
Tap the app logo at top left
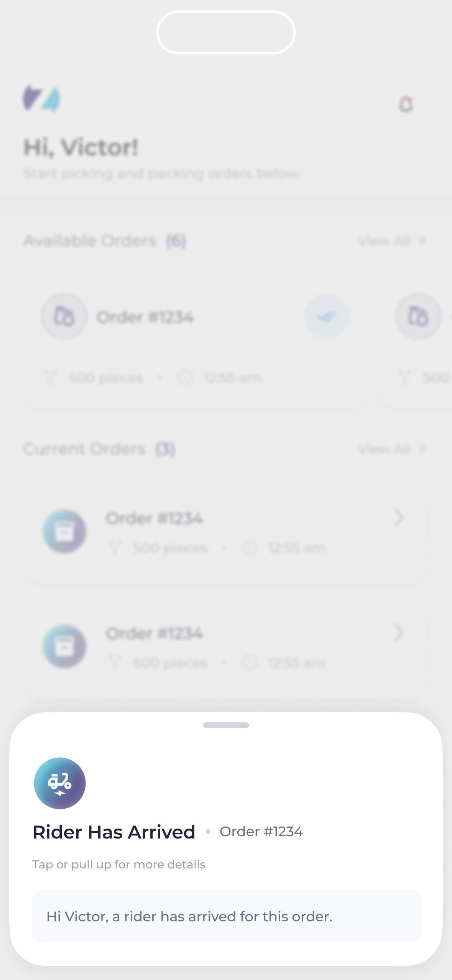41,99
